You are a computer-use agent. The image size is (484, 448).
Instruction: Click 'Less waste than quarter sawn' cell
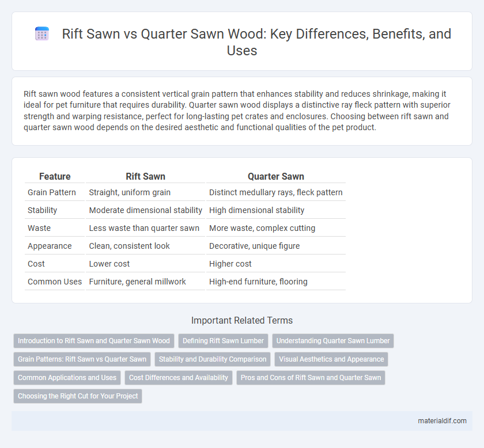tap(144, 229)
